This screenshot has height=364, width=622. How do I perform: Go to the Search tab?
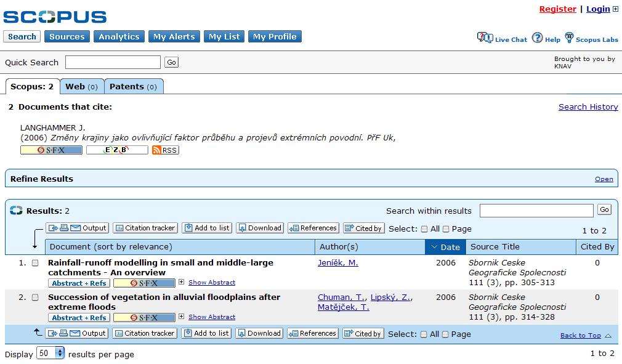(x=22, y=36)
